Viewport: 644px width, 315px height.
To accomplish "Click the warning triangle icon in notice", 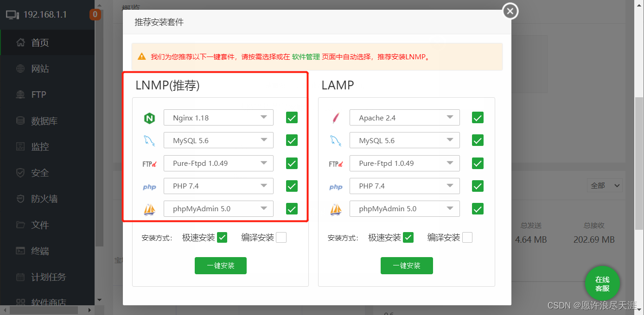I will coord(141,57).
